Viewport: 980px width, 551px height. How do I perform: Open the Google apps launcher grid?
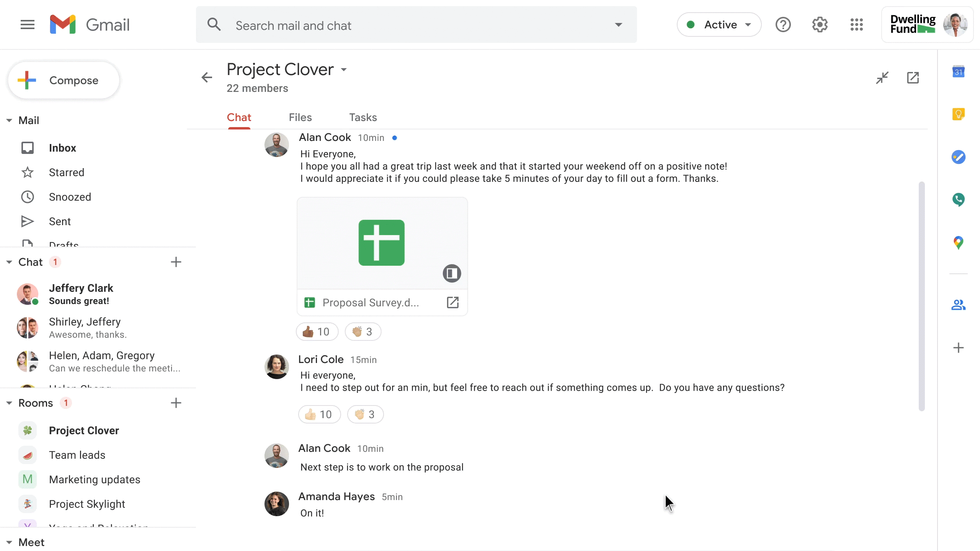click(856, 24)
